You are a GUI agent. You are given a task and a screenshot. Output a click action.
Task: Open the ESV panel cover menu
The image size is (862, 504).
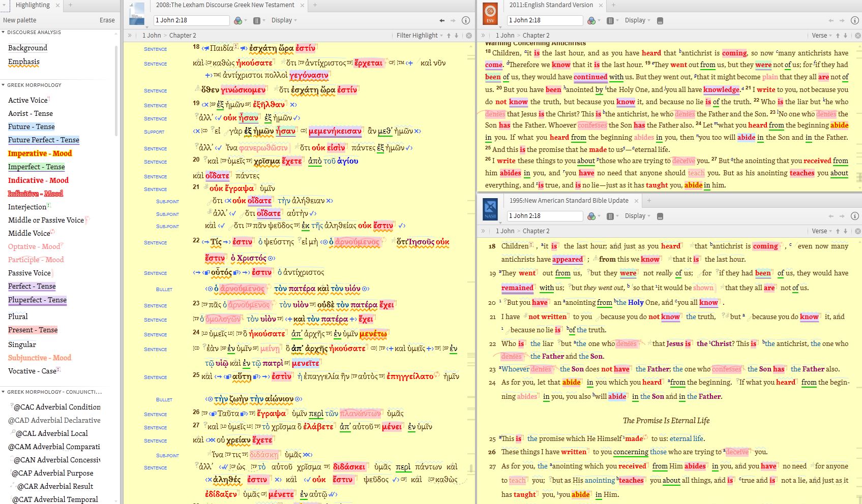490,14
